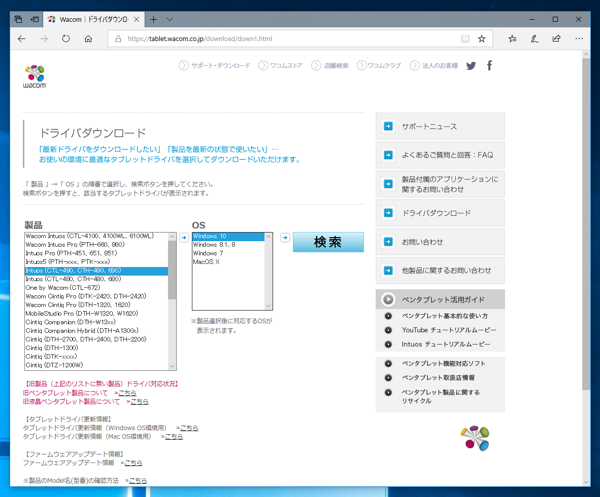Select MacOS X in OS list
Screen dimensions: 600x497
(228, 262)
